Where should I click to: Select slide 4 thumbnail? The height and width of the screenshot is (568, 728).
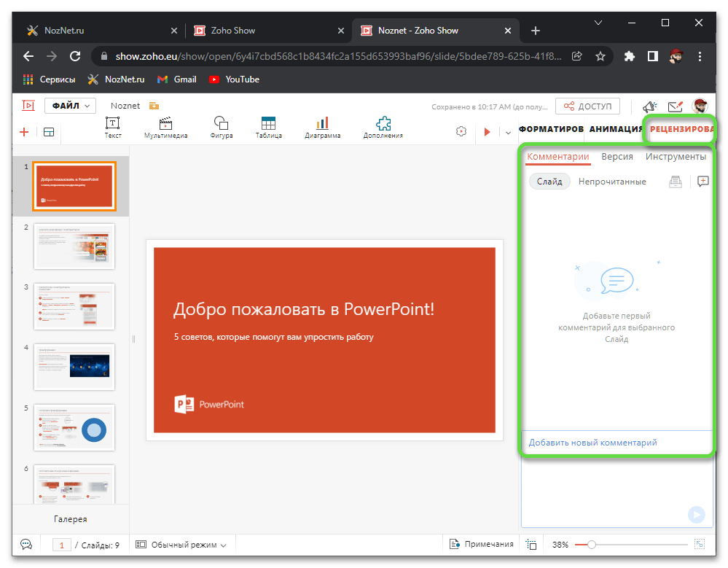pos(74,367)
